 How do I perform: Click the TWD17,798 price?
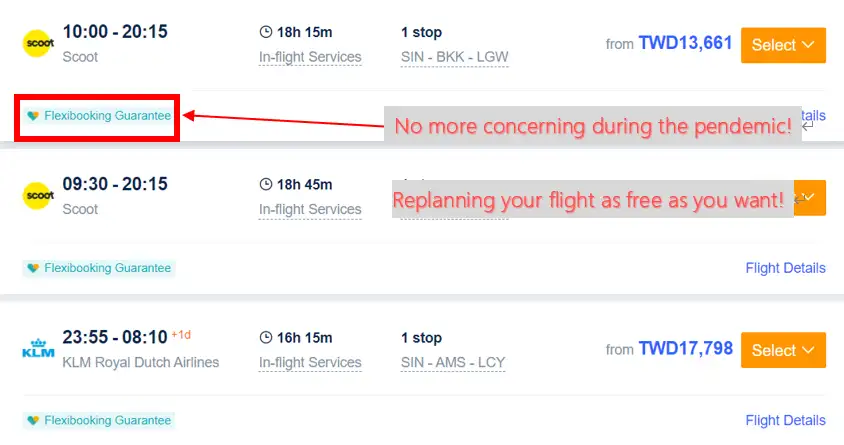click(686, 349)
